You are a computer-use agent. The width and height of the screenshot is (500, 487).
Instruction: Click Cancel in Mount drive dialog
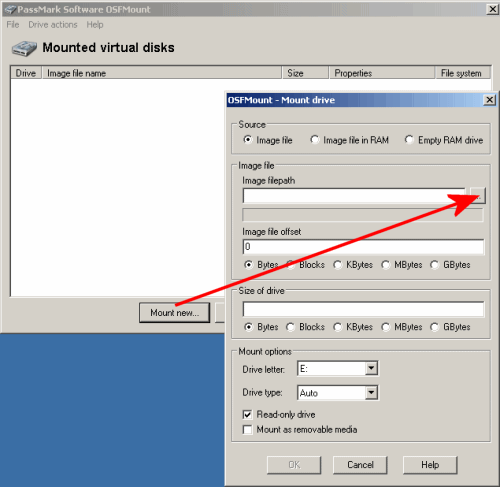(360, 465)
